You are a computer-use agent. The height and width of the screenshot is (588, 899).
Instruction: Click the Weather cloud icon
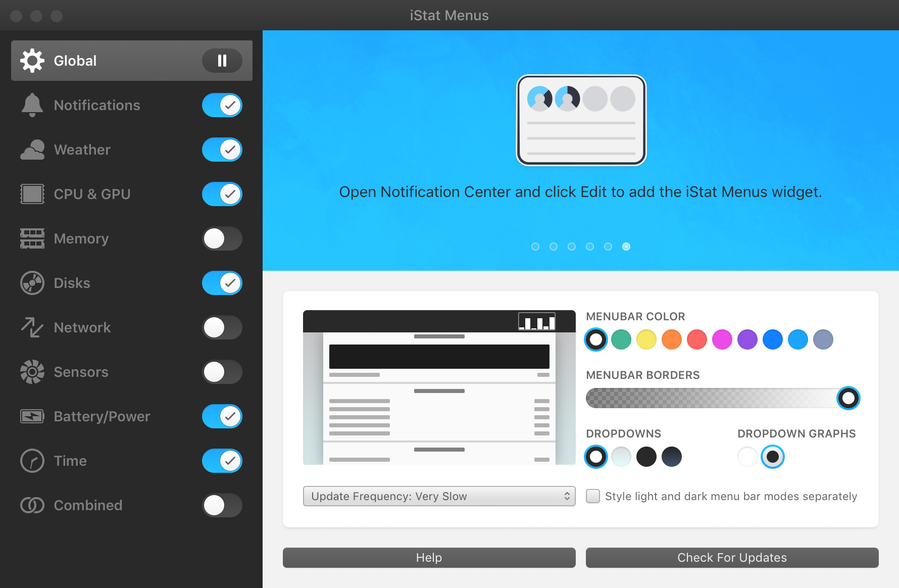pos(32,150)
